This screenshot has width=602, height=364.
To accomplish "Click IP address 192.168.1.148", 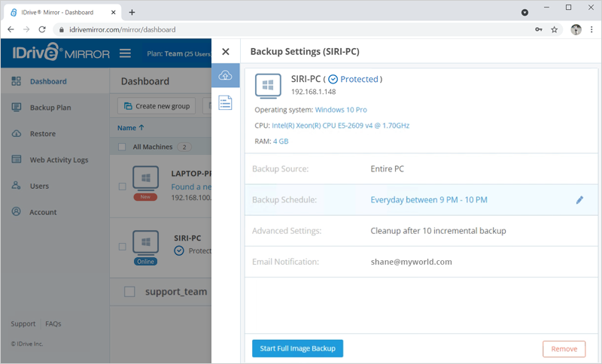I will 313,92.
